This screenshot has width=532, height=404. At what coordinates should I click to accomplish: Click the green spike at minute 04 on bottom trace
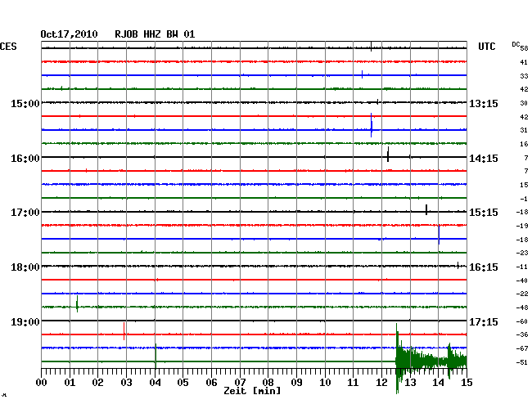coord(156,356)
